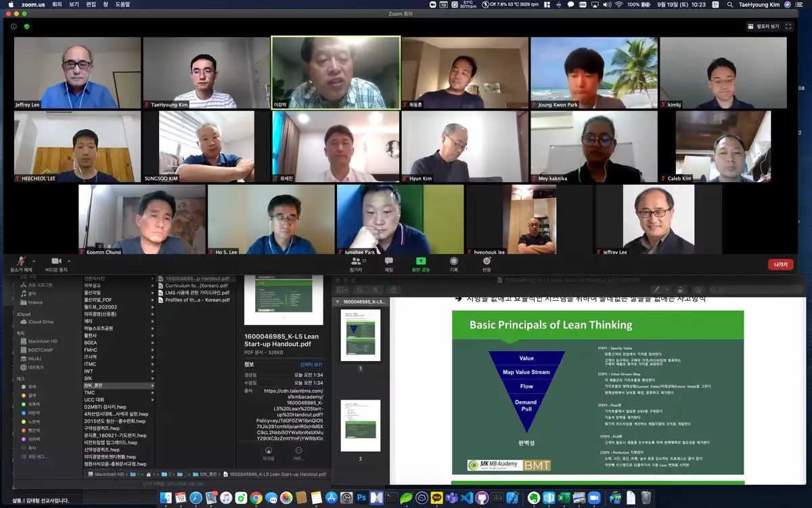Open the 채팅 chat panel
The width and height of the screenshot is (812, 508).
[x=388, y=263]
